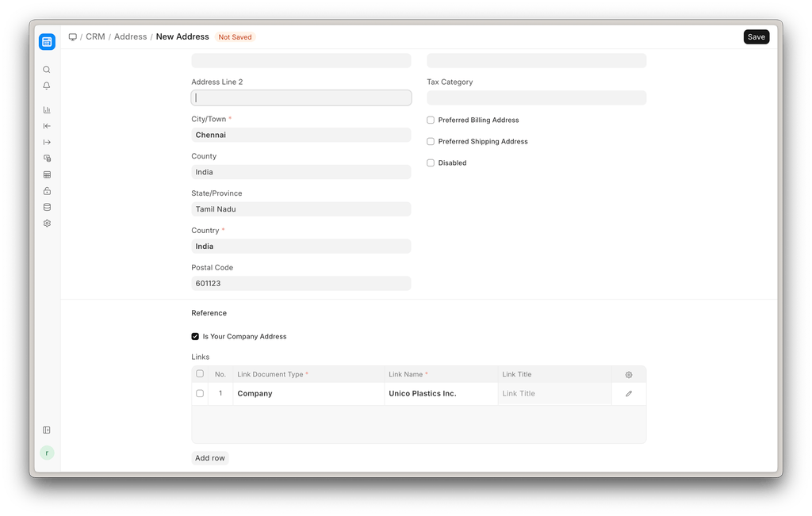Open the Country field set to India

pyautogui.click(x=301, y=247)
